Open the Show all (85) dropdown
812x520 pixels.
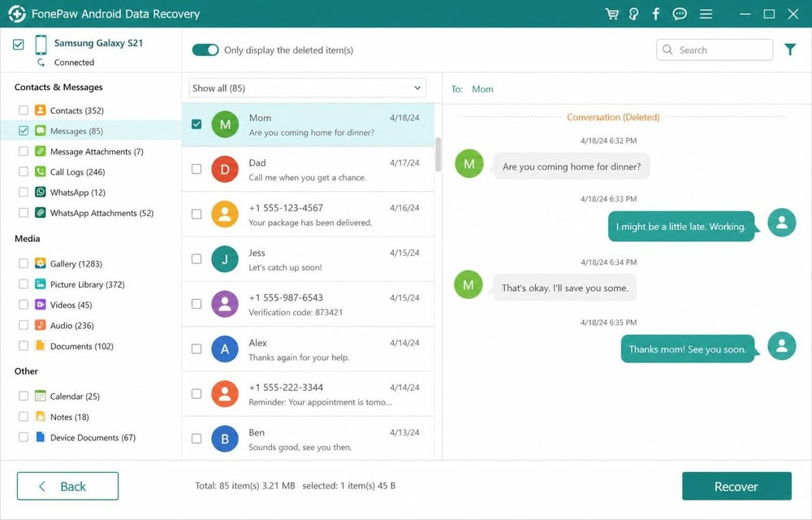coord(307,88)
